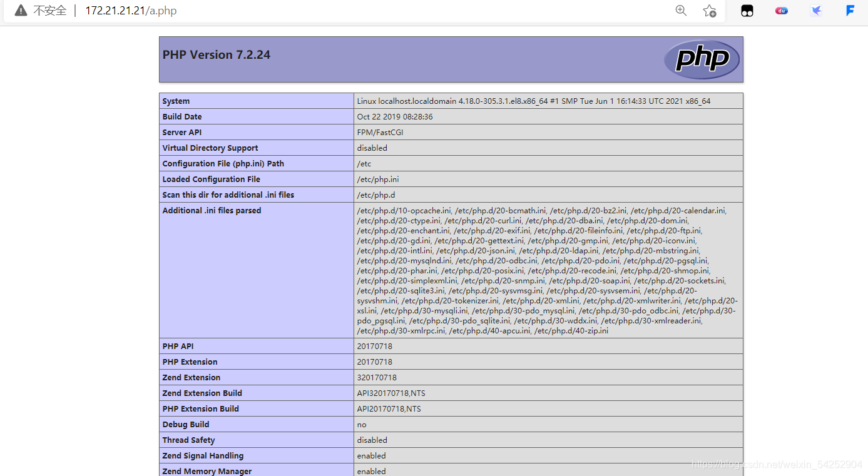This screenshot has width=868, height=476.
Task: Select the /etc configuration path value
Action: coord(364,164)
